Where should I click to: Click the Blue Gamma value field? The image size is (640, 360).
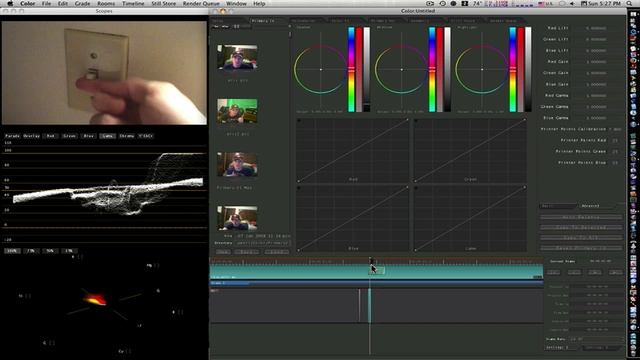[596, 118]
